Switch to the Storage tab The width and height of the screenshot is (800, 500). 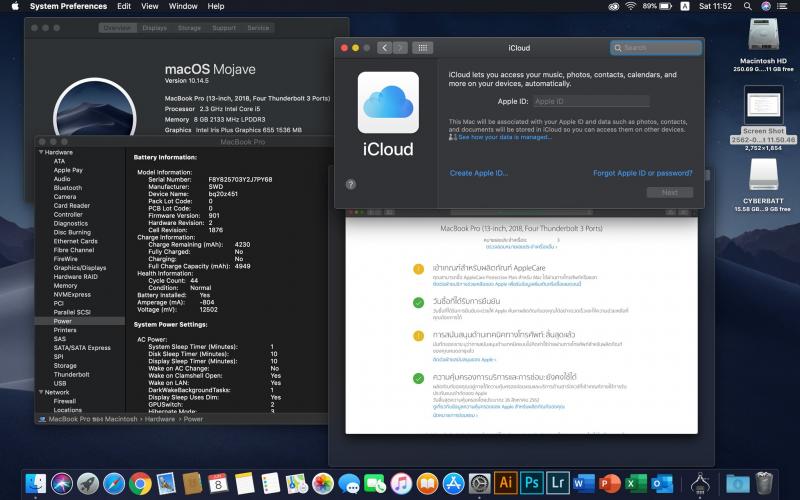[x=189, y=28]
